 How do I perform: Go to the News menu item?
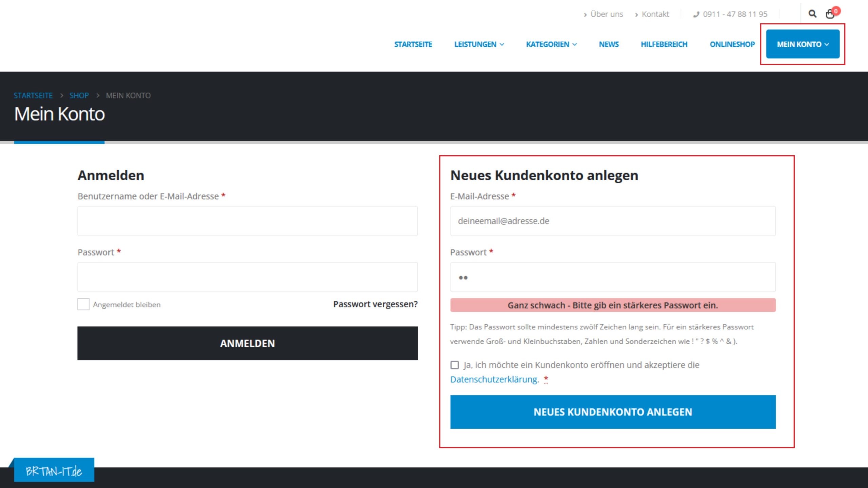point(609,44)
